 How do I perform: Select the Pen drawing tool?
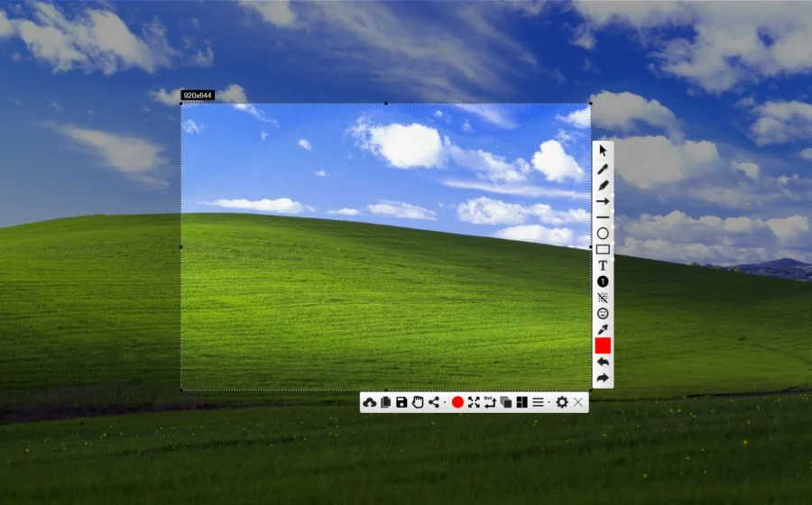pyautogui.click(x=603, y=170)
